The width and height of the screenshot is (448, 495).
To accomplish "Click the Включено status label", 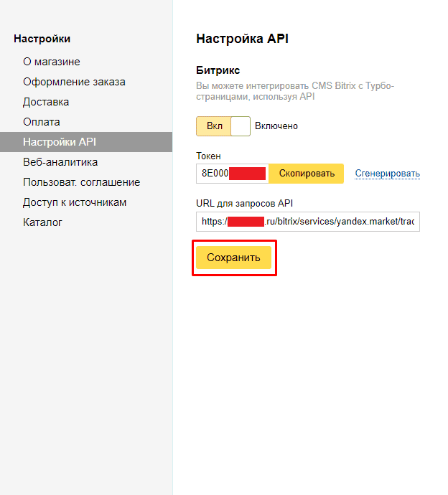I will [x=276, y=126].
